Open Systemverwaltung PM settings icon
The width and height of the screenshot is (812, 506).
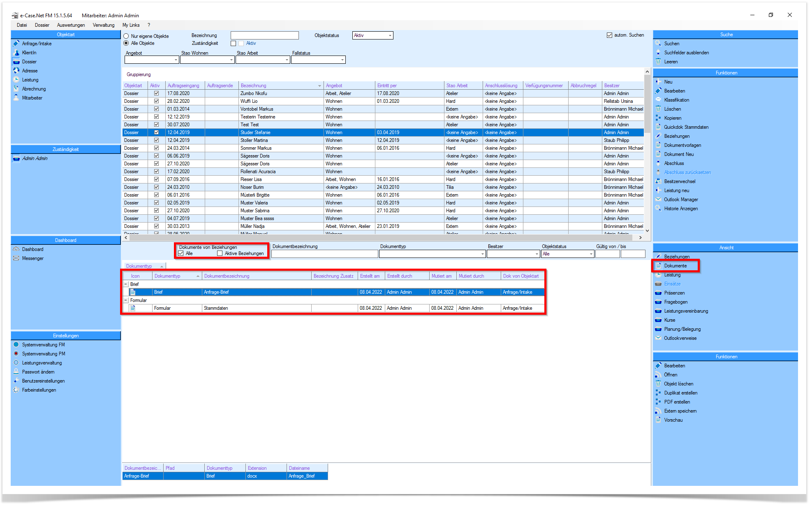coord(16,354)
